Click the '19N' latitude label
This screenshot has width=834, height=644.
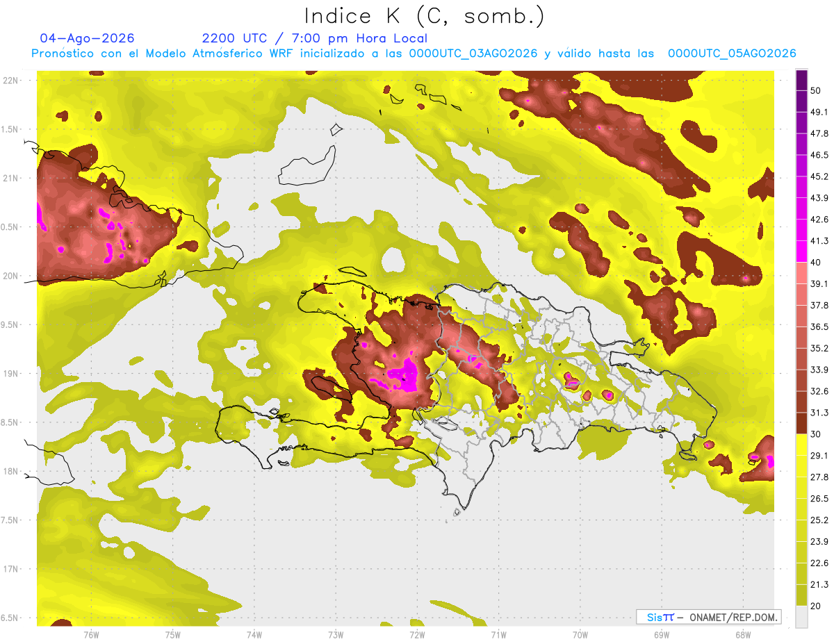12,374
